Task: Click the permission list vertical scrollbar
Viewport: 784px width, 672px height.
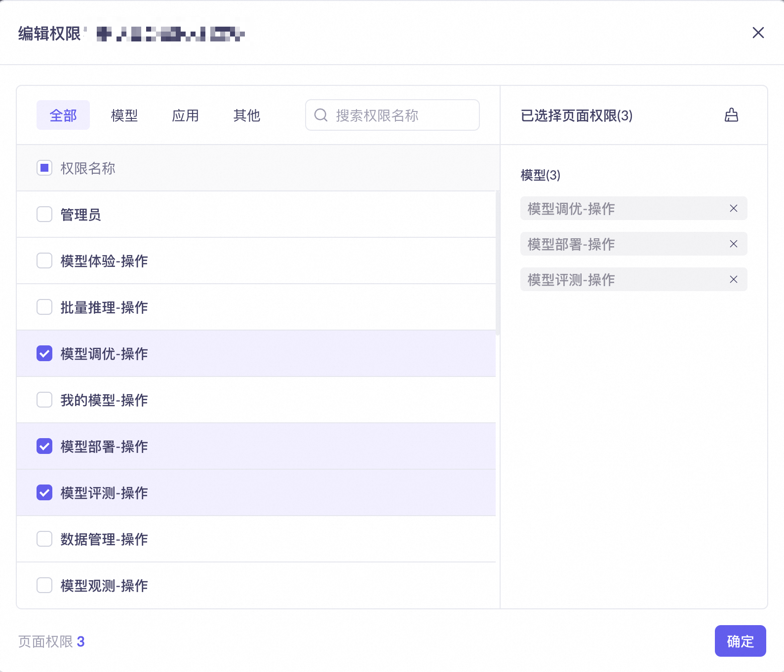Action: pyautogui.click(x=498, y=263)
